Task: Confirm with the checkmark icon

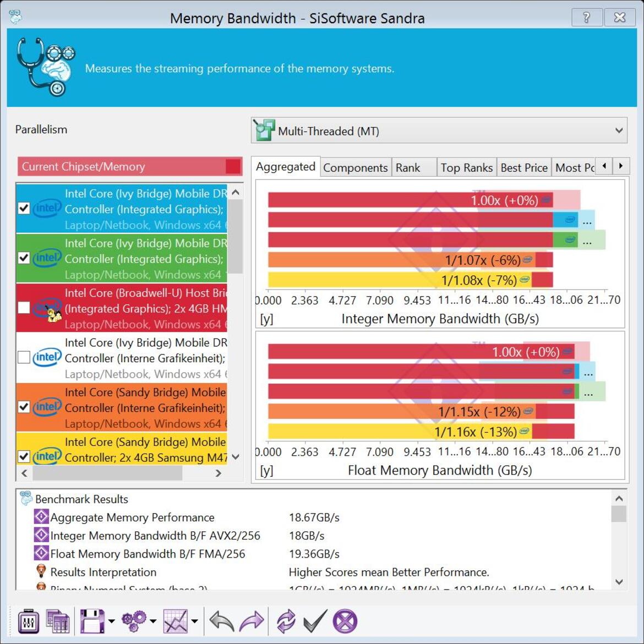Action: pyautogui.click(x=315, y=621)
